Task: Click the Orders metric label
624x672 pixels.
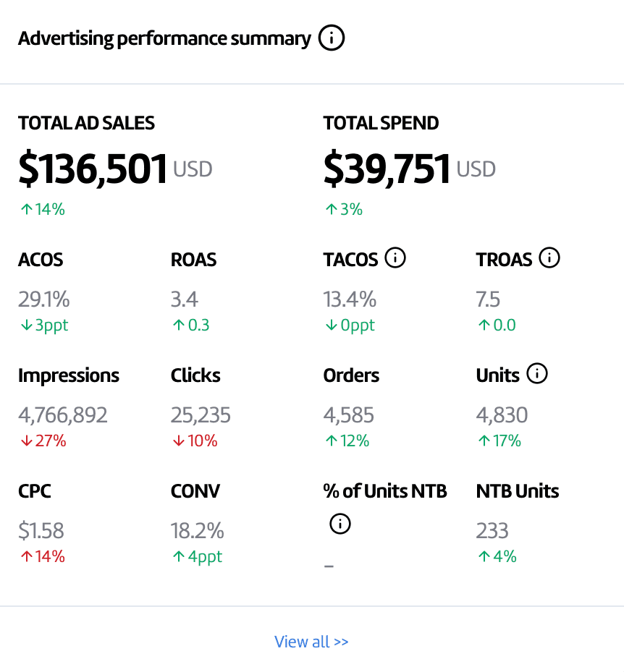Action: click(x=351, y=375)
